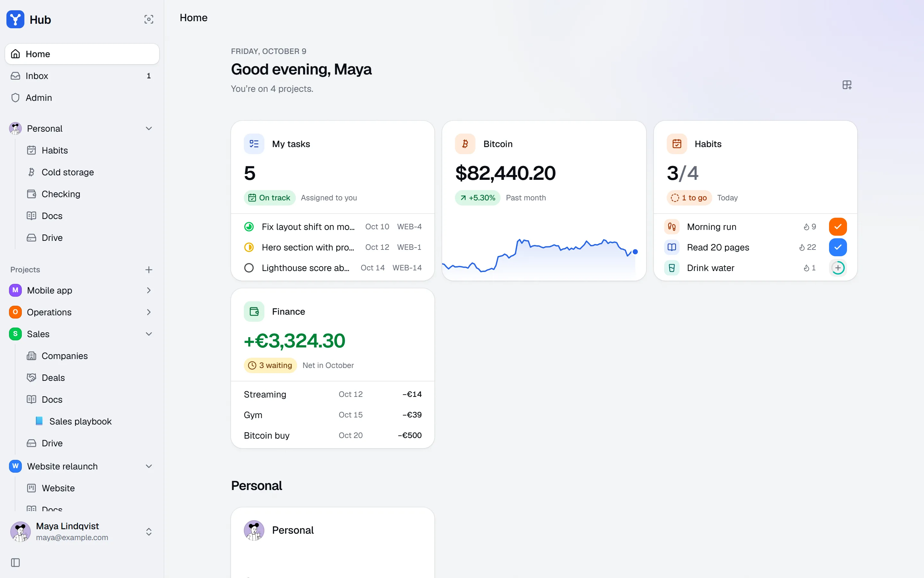This screenshot has width=924, height=578.
Task: Collapse the Sales project chevron
Action: pyautogui.click(x=149, y=334)
